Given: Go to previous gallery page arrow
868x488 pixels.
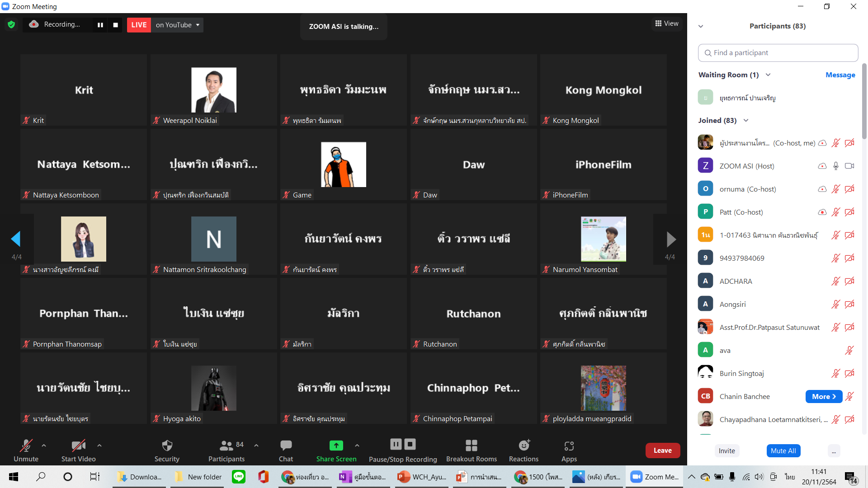Looking at the screenshot, I should 16,239.
